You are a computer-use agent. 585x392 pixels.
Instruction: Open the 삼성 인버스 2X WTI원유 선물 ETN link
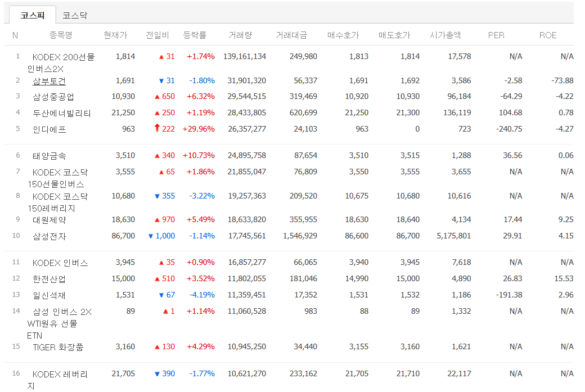[x=59, y=323]
